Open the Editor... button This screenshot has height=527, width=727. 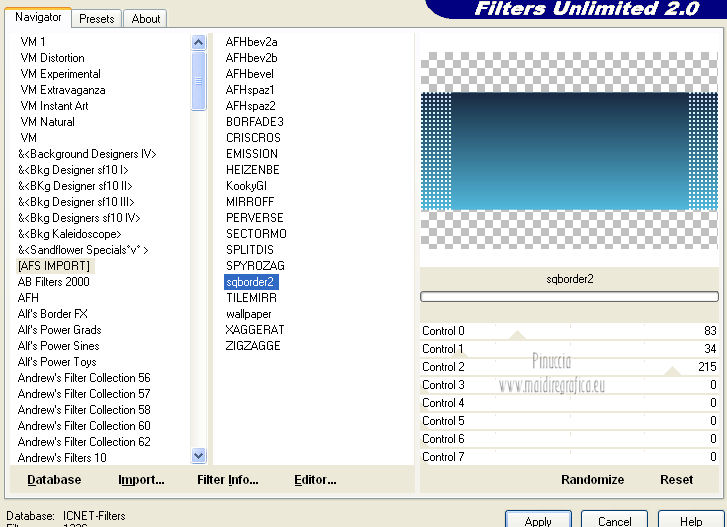click(315, 480)
